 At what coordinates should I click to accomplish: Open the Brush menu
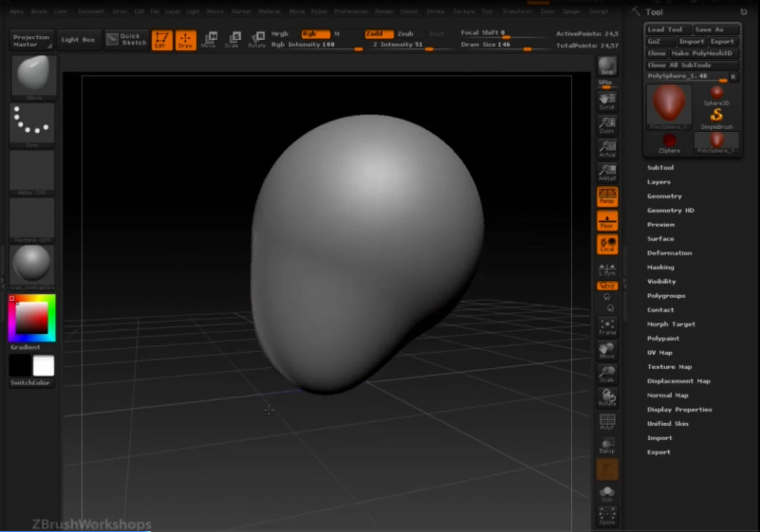[39, 11]
